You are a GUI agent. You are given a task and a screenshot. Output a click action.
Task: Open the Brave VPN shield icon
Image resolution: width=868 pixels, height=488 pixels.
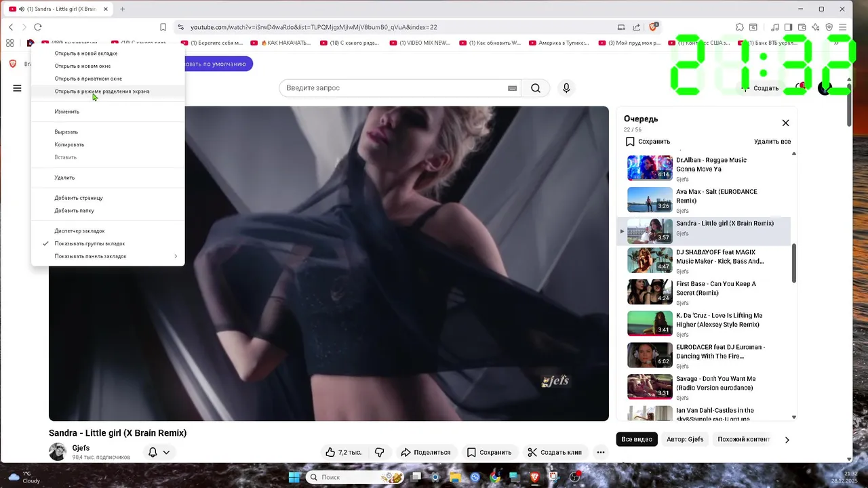tap(829, 27)
